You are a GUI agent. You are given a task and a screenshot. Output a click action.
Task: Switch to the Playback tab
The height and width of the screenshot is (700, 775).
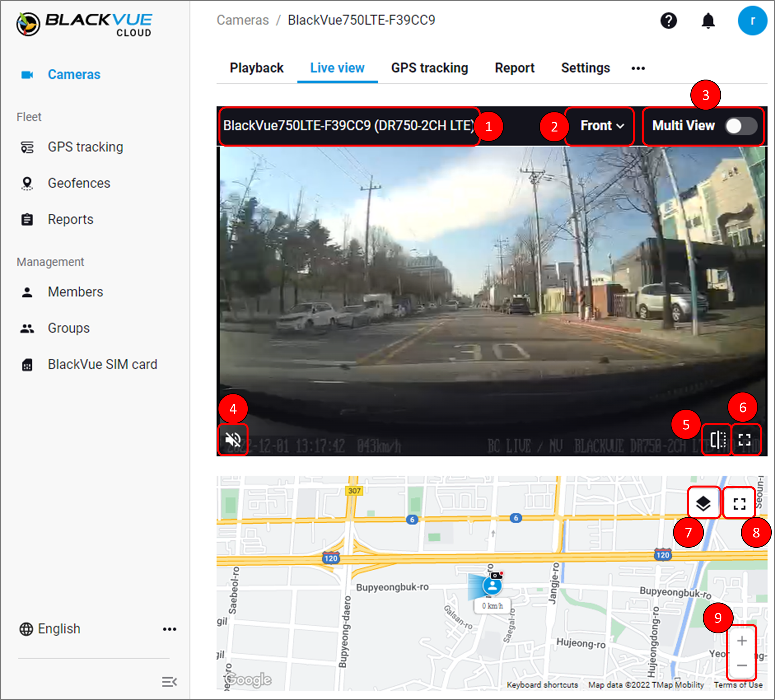[257, 68]
